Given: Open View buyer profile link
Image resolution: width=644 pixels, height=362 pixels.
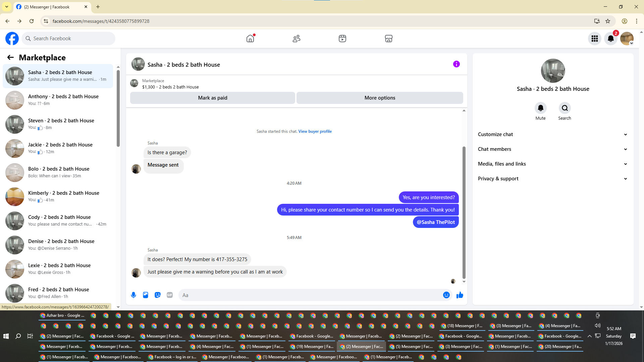Looking at the screenshot, I should [315, 131].
